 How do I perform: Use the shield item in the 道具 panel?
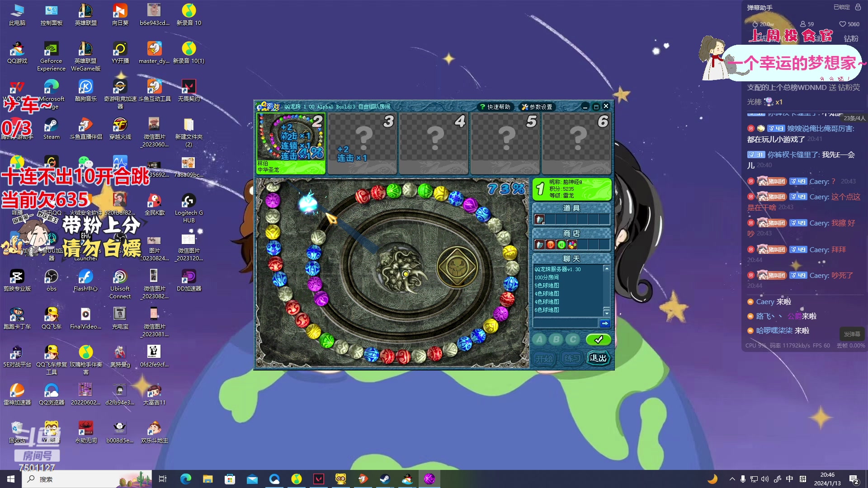[539, 220]
